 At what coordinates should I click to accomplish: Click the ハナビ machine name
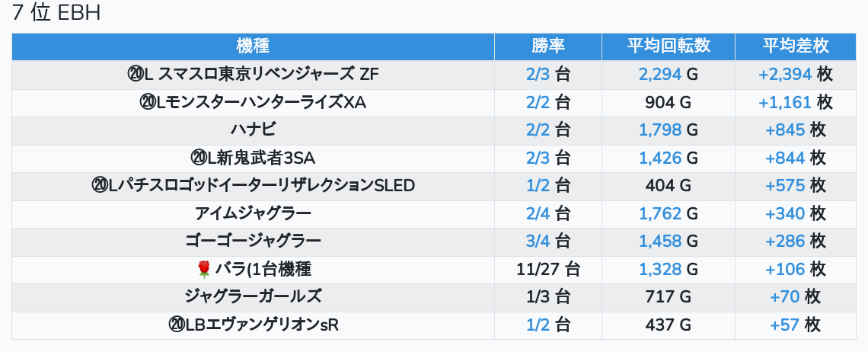coord(253,130)
